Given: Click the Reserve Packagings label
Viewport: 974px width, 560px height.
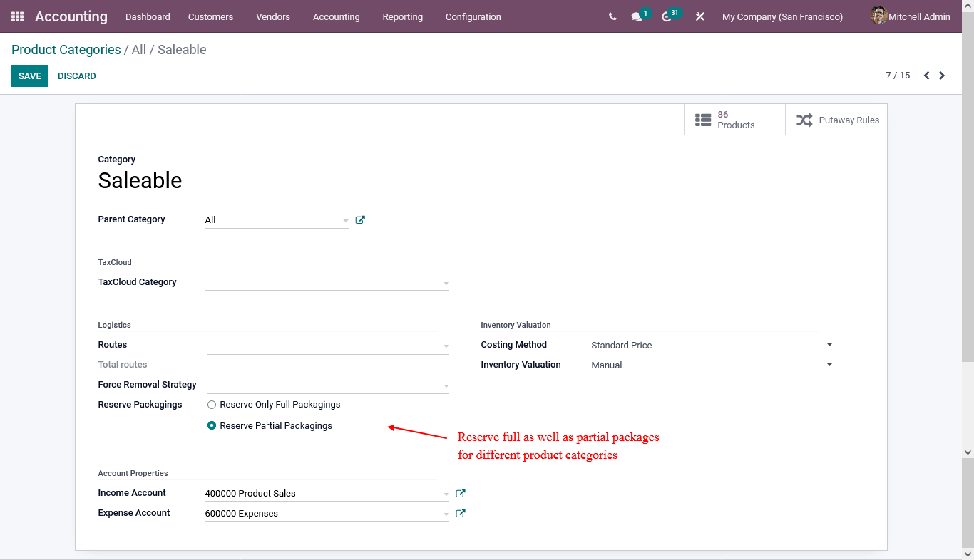Looking at the screenshot, I should (x=140, y=405).
